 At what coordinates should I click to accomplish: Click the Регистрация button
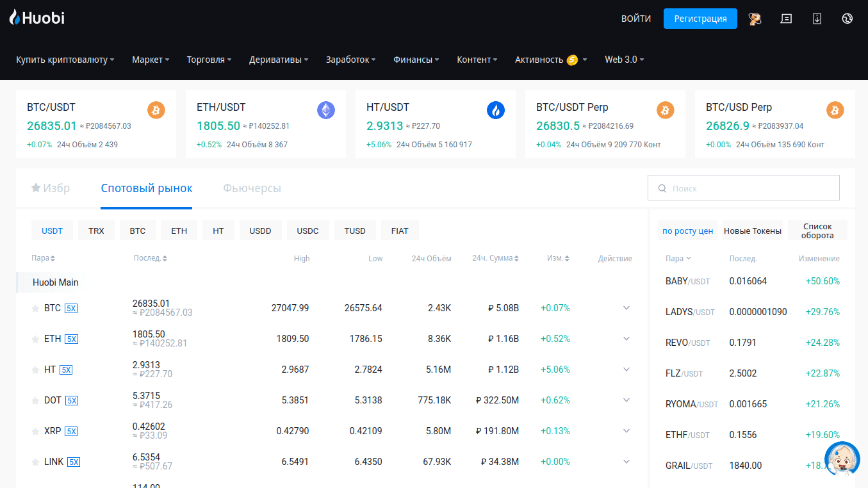(700, 19)
